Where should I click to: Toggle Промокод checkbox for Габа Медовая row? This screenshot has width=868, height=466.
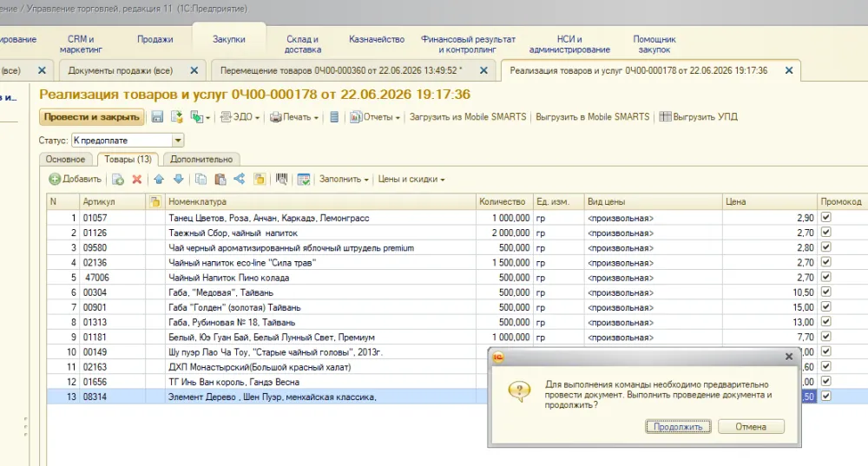[x=826, y=292]
